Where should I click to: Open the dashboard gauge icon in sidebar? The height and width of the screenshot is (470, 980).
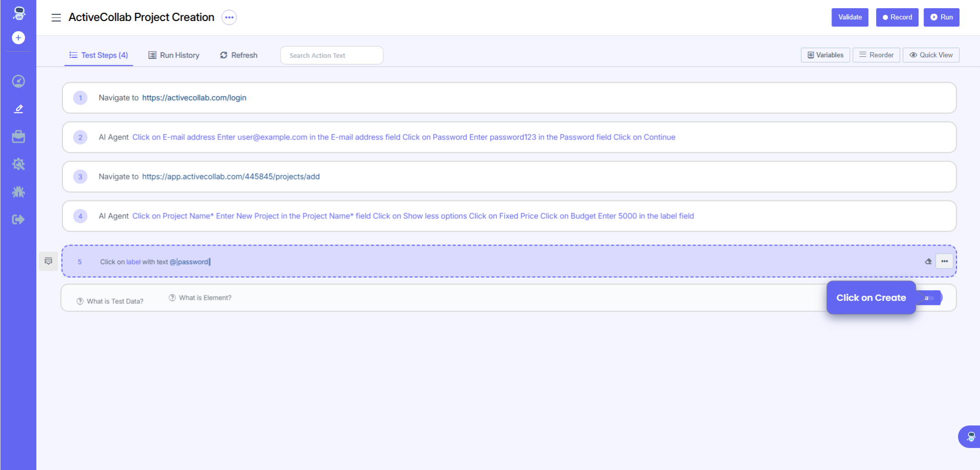(18, 81)
